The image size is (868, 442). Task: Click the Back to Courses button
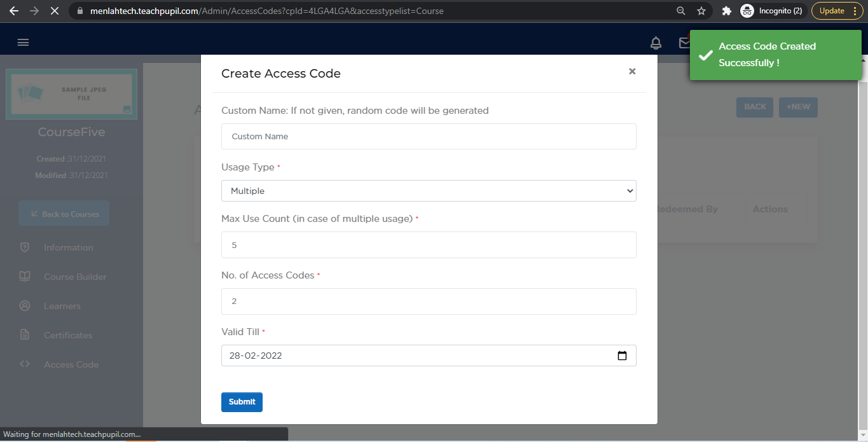[64, 214]
